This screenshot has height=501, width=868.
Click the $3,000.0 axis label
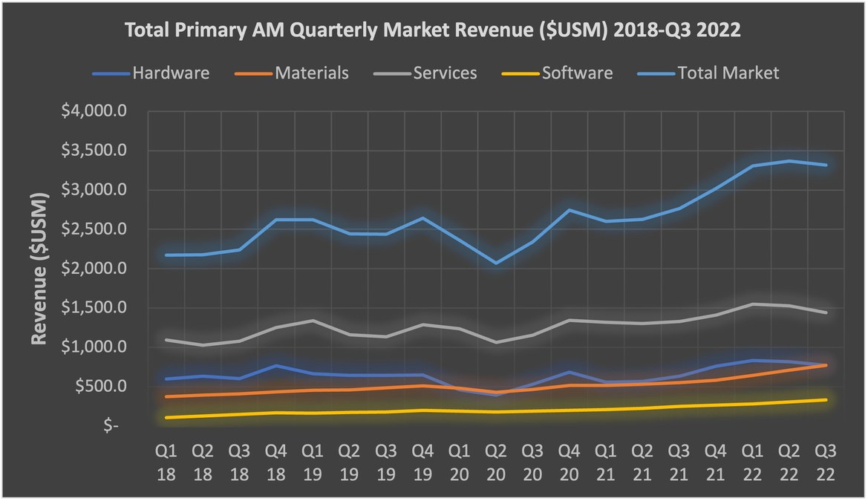[x=94, y=189]
